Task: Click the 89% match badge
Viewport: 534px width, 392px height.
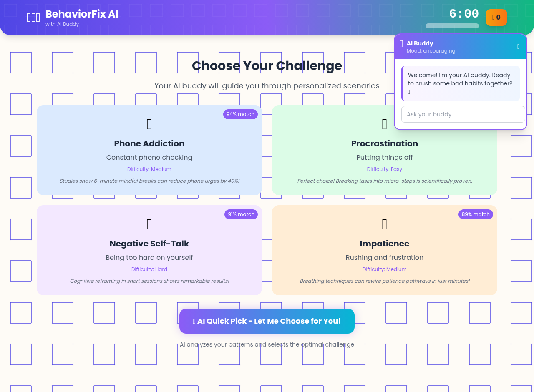Action: coord(476,214)
